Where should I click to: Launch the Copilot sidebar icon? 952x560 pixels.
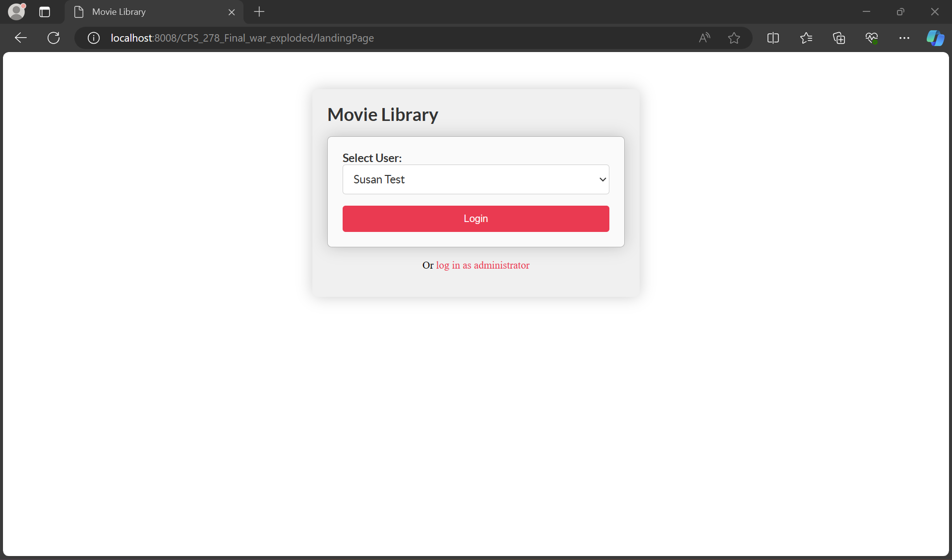pyautogui.click(x=935, y=38)
